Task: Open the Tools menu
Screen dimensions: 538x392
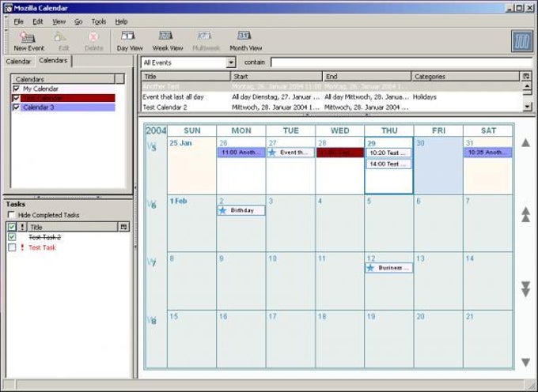Action: [x=98, y=21]
